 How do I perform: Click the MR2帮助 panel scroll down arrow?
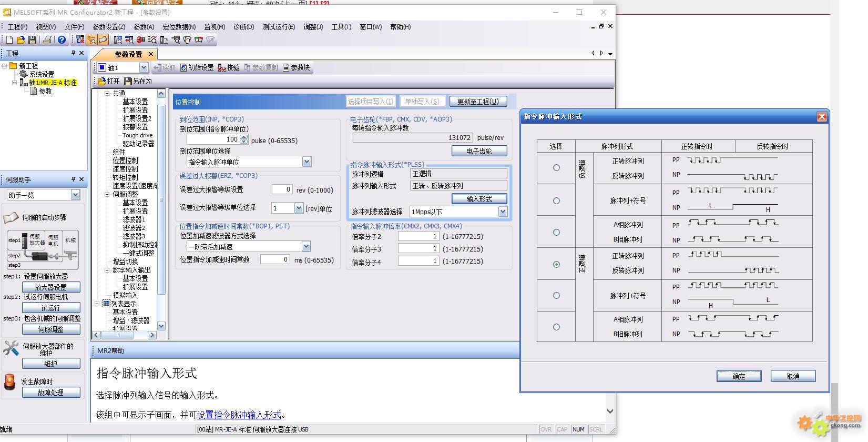point(610,411)
